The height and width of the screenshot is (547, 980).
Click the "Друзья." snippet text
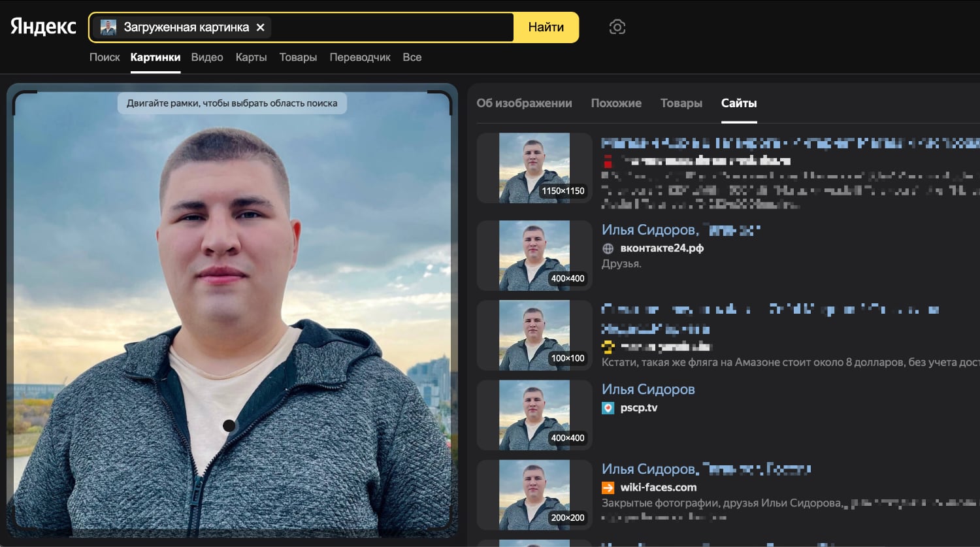pos(621,264)
